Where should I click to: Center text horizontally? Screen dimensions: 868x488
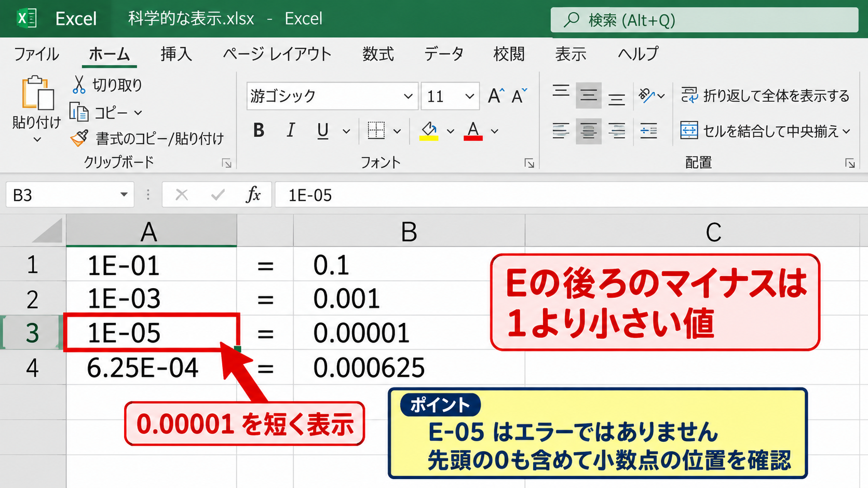click(x=588, y=131)
